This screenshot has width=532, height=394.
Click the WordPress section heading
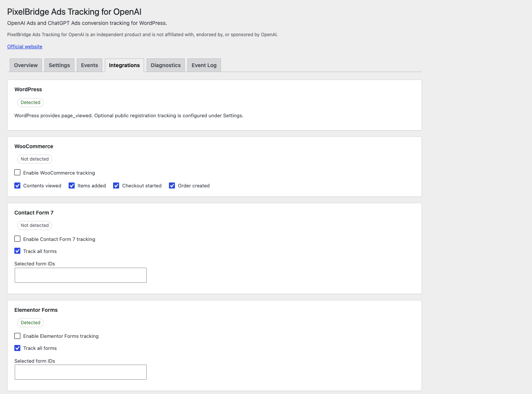28,89
